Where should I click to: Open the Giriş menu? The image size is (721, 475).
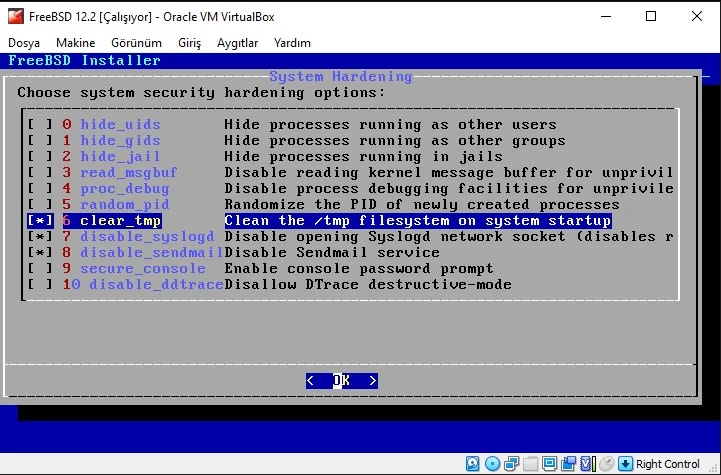(x=189, y=43)
